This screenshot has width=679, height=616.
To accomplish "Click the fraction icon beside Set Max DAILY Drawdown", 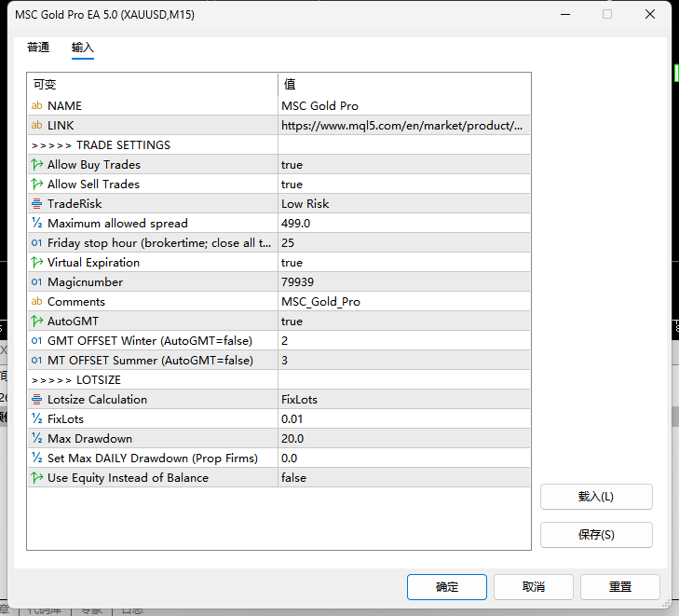I will 37,458.
